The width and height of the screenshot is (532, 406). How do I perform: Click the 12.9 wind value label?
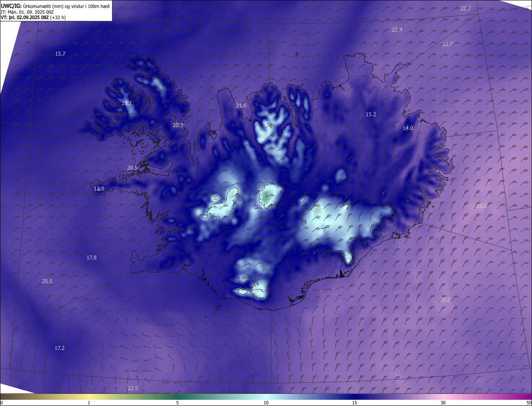pyautogui.click(x=99, y=189)
